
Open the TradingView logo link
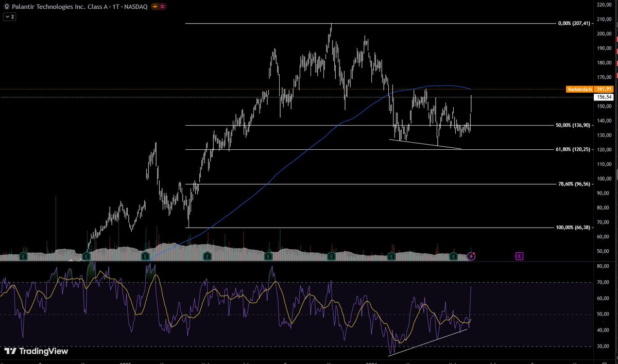click(36, 351)
